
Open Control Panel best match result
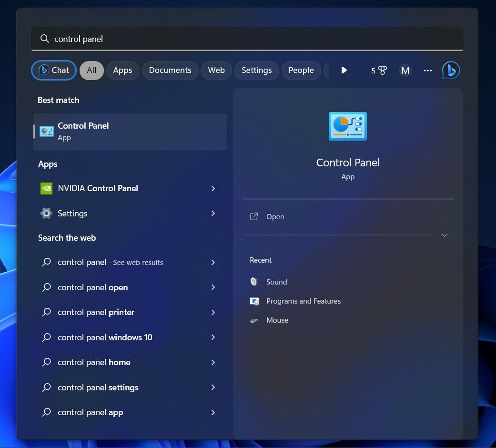pos(130,132)
